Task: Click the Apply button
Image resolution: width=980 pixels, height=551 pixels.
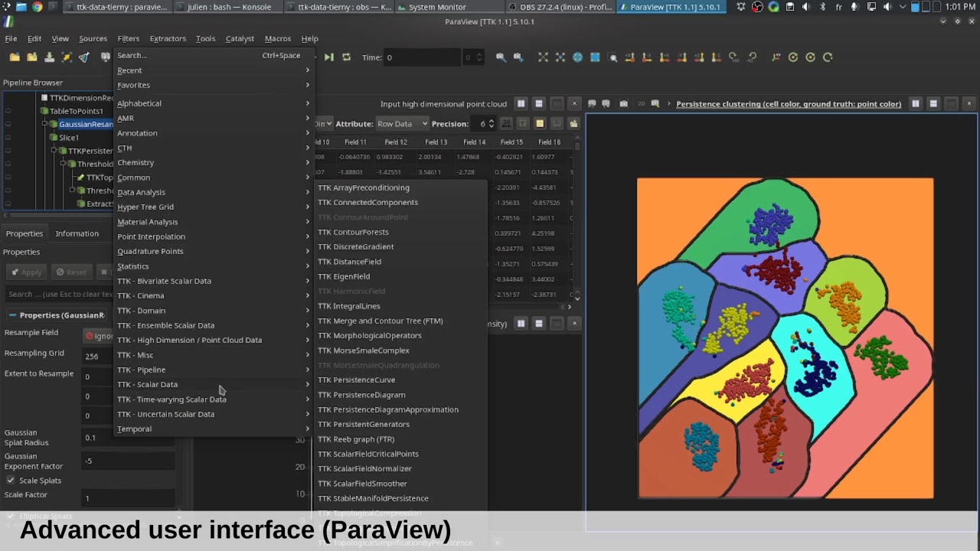Action: point(26,272)
